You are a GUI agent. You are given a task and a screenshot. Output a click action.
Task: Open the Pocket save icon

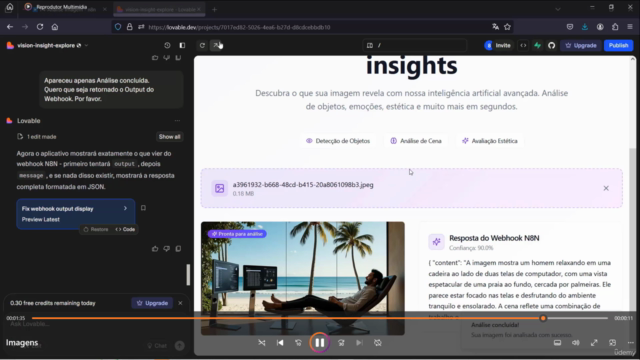click(x=570, y=27)
